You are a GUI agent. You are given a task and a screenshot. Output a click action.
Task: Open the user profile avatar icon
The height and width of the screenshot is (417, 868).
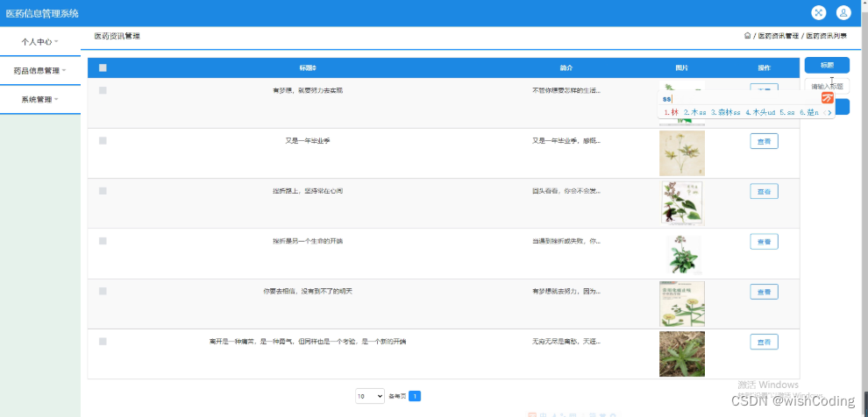click(x=843, y=13)
